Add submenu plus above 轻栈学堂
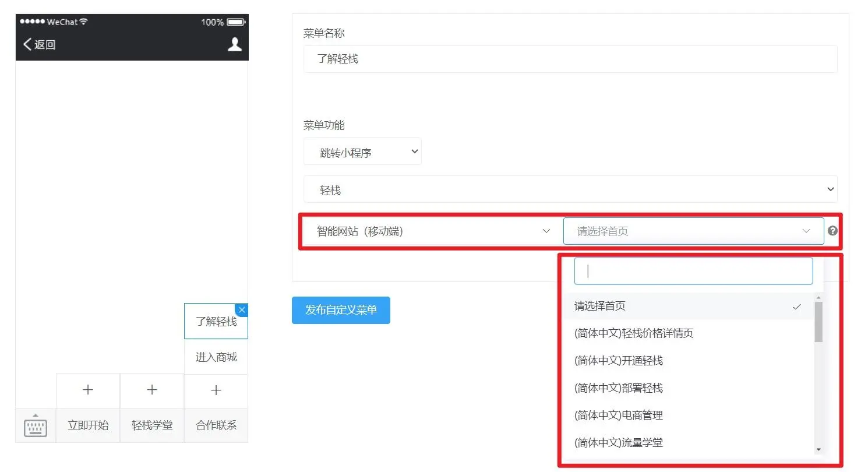The image size is (868, 472). coord(152,390)
